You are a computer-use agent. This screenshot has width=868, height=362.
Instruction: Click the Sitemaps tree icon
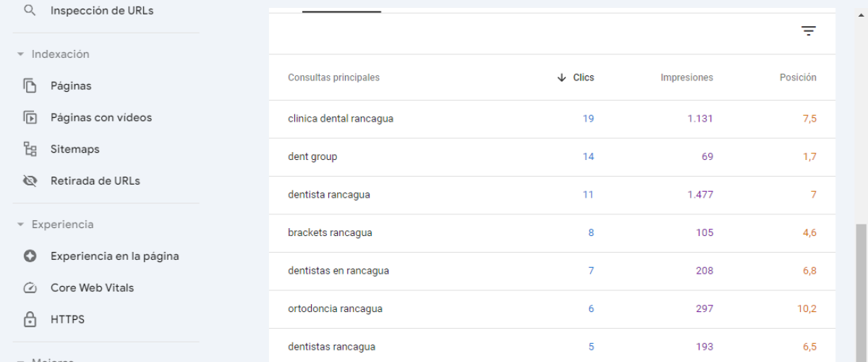tap(30, 149)
